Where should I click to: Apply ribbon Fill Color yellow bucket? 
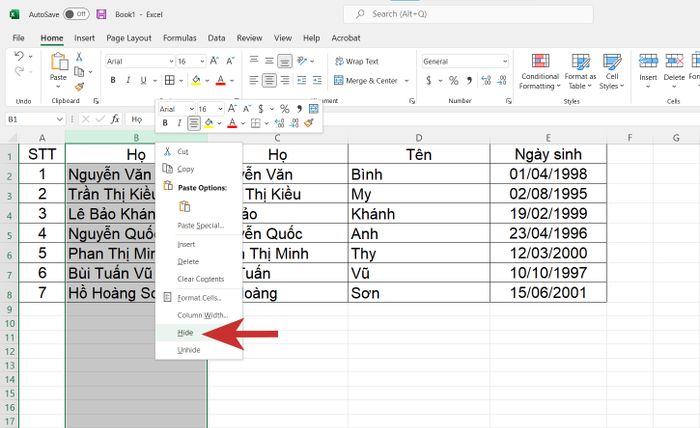pos(196,80)
